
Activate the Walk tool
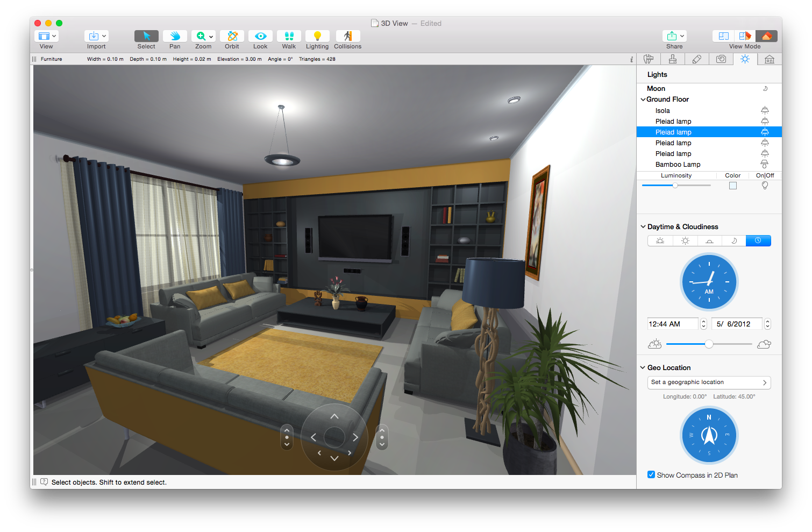click(289, 37)
